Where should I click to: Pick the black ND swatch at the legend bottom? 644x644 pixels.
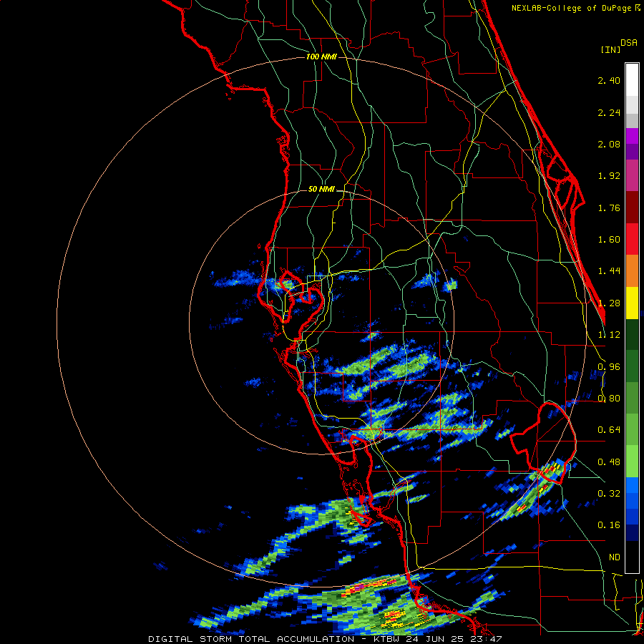[x=632, y=557]
